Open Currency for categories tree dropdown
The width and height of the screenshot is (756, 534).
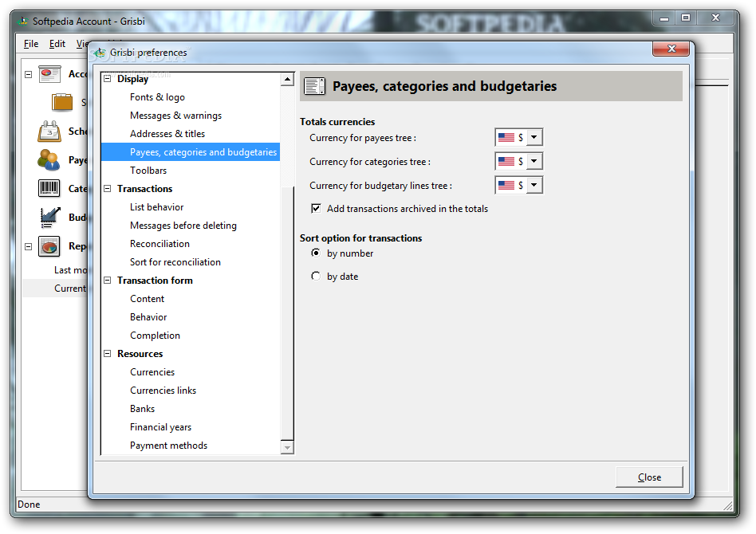click(x=519, y=161)
